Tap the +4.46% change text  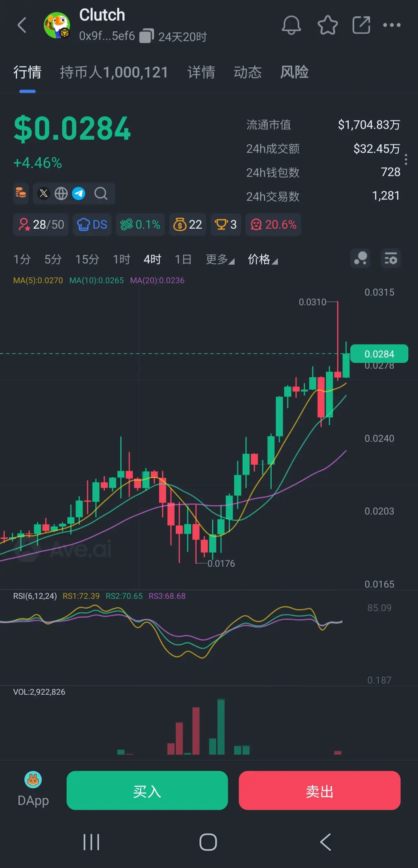38,163
